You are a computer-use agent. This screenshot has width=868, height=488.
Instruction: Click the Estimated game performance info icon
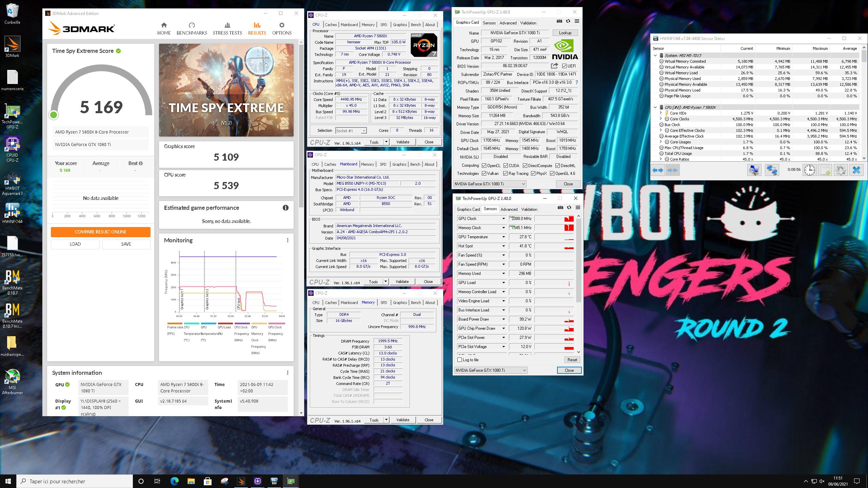tap(285, 208)
